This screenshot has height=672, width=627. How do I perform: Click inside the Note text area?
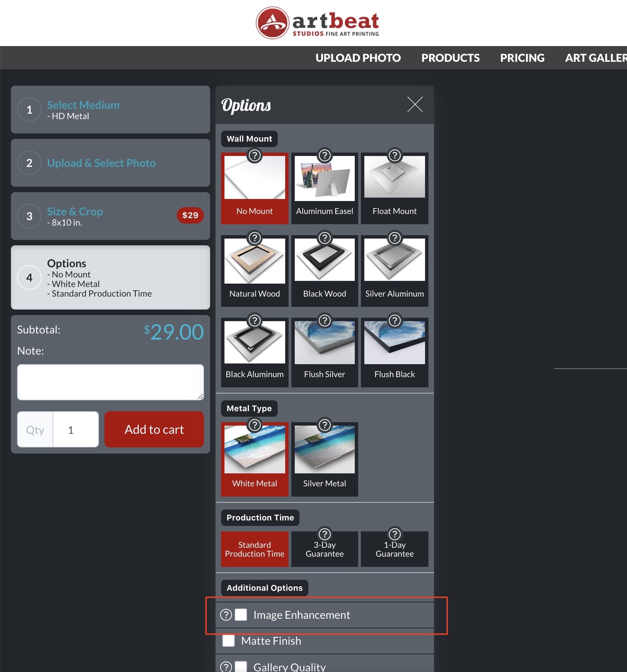point(110,382)
